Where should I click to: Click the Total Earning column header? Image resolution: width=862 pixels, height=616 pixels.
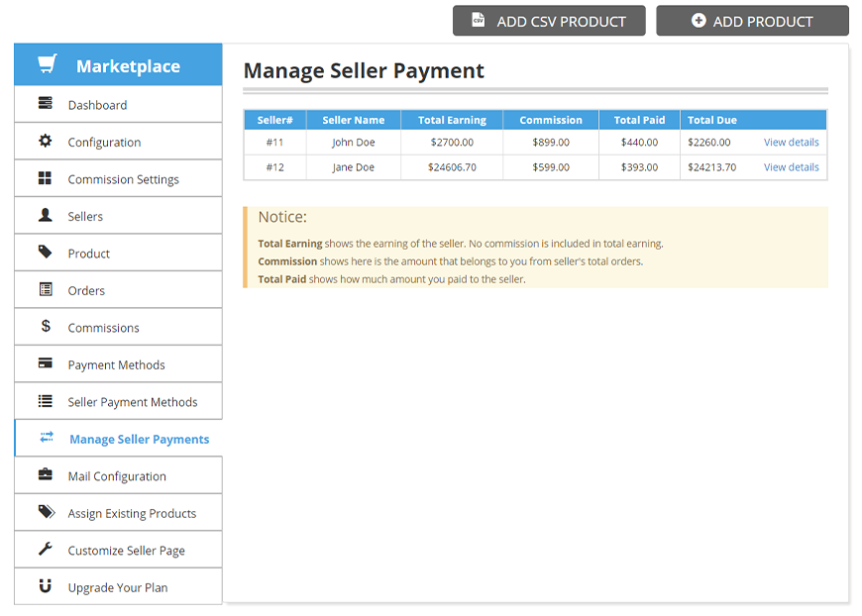tap(452, 120)
